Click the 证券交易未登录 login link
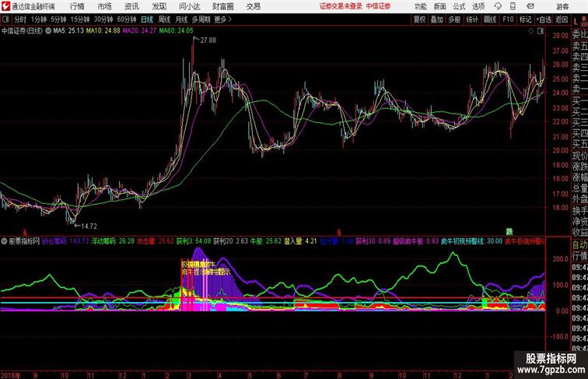Viewport: 588px width, 379px height. 341,6
